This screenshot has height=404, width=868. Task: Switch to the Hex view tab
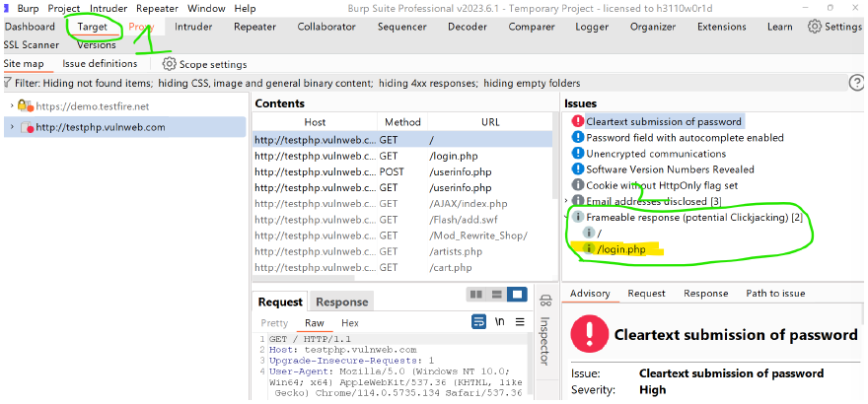pos(350,323)
